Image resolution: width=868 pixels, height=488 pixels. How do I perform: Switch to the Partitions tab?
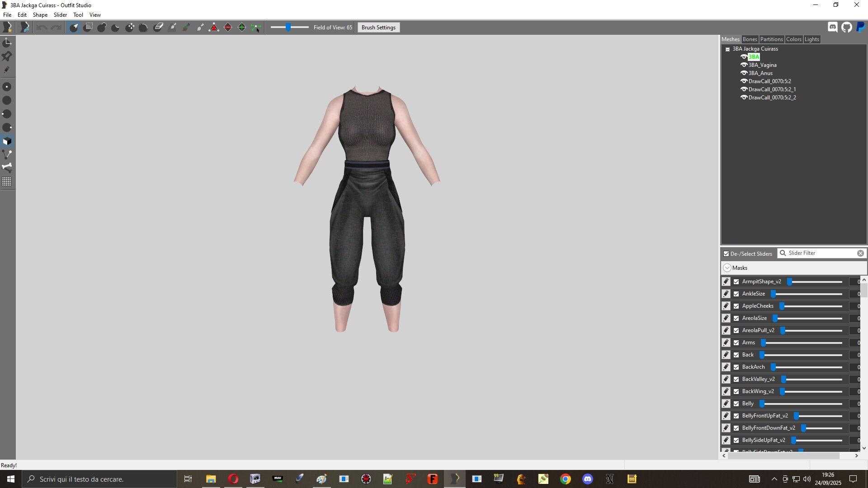coord(771,39)
